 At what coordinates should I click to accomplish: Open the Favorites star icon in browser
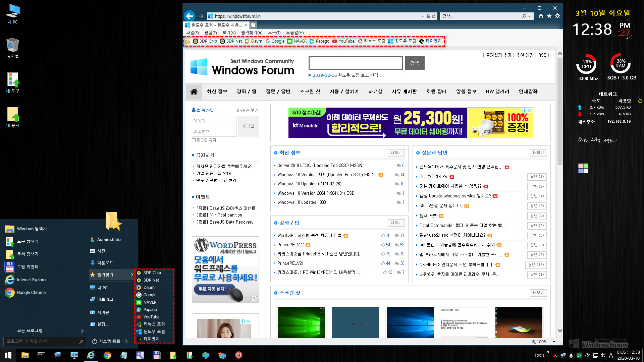pos(549,16)
